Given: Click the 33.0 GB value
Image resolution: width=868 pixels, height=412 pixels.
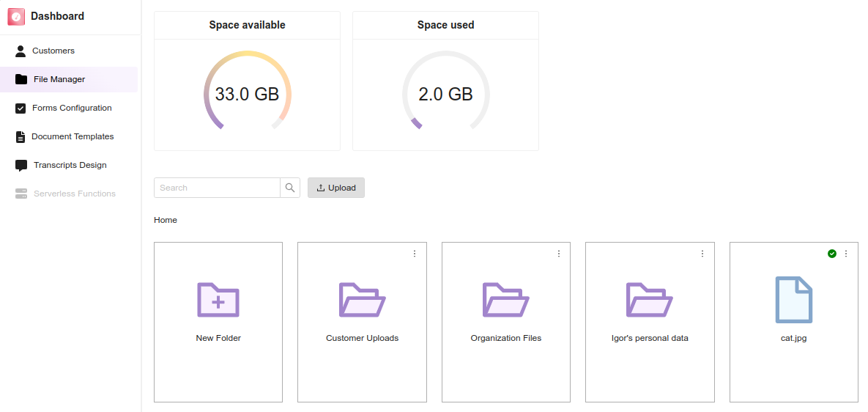Looking at the screenshot, I should pyautogui.click(x=247, y=94).
